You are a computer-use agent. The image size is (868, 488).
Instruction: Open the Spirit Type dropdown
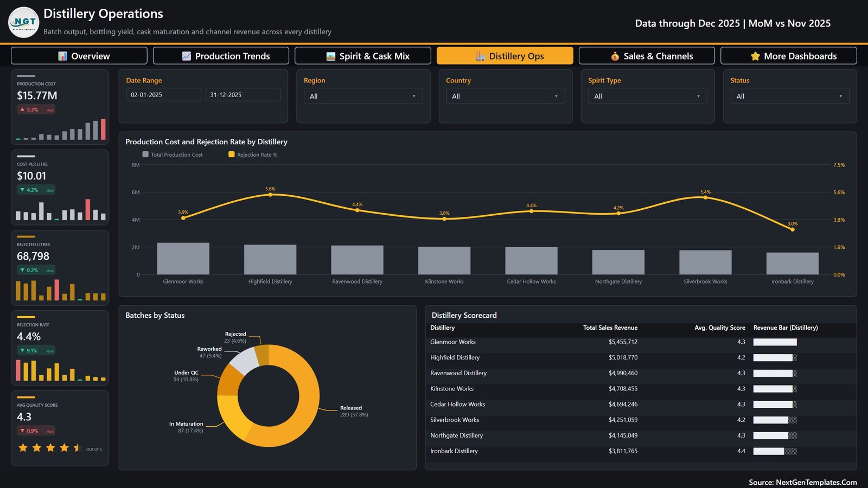(647, 96)
